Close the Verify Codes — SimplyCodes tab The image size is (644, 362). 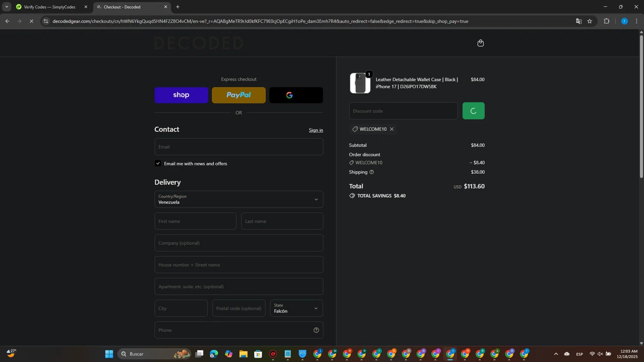point(85,7)
